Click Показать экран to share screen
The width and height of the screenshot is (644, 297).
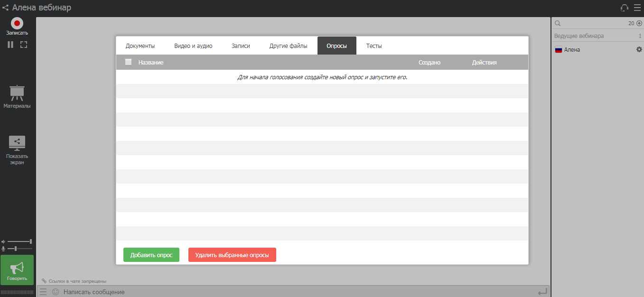click(x=17, y=150)
